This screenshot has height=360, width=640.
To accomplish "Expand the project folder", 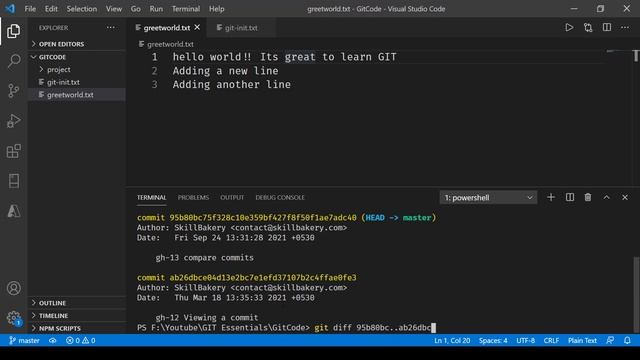I will (x=77, y=70).
